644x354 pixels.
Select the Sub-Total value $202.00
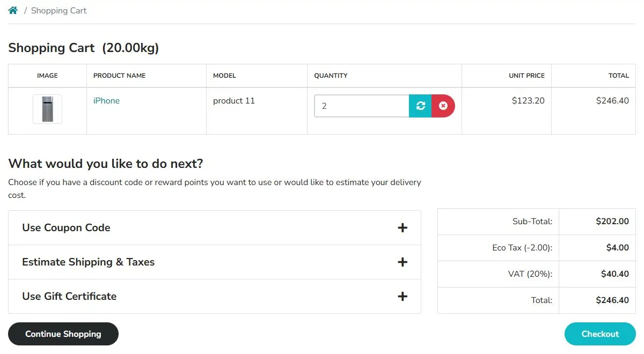(612, 222)
